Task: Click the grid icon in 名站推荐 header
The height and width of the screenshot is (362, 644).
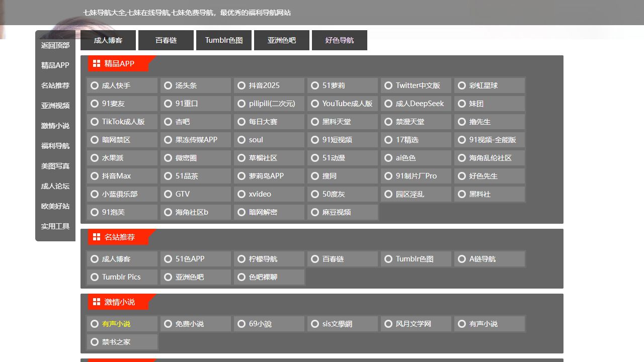Action: pyautogui.click(x=97, y=237)
